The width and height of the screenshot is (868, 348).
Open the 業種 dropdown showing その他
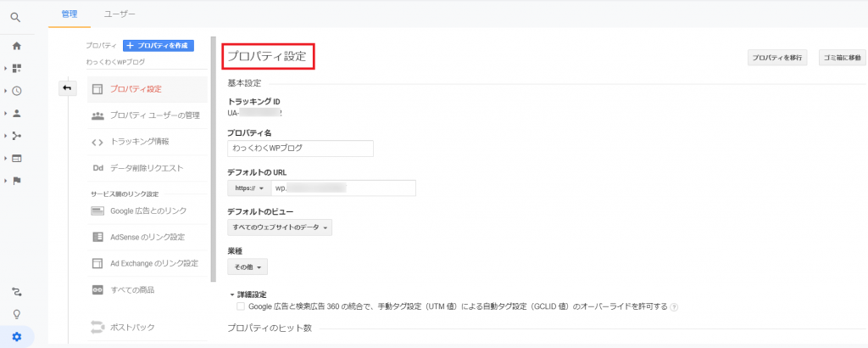tap(248, 267)
